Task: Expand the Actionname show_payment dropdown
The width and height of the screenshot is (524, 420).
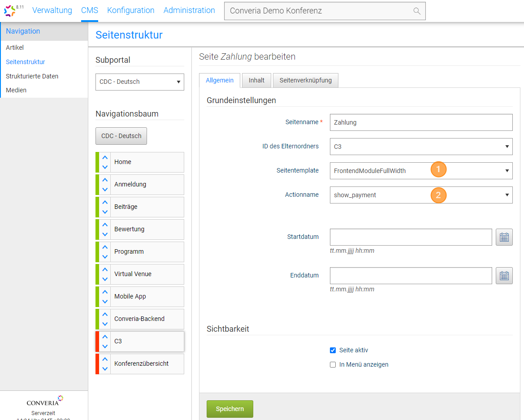Action: [x=421, y=195]
